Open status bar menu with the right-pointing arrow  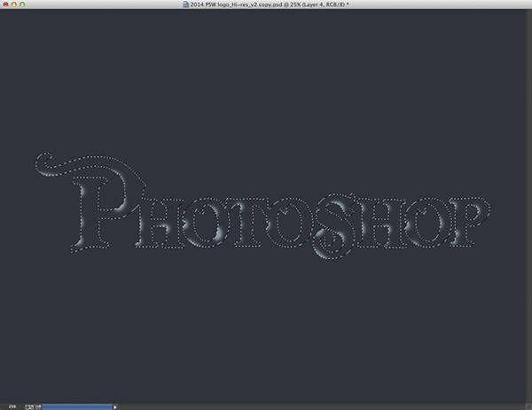115,406
